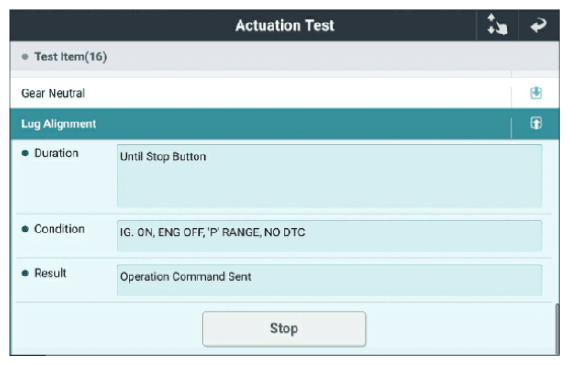Click the Condition label bullet
Screen dimensions: 569x365
pyautogui.click(x=25, y=229)
